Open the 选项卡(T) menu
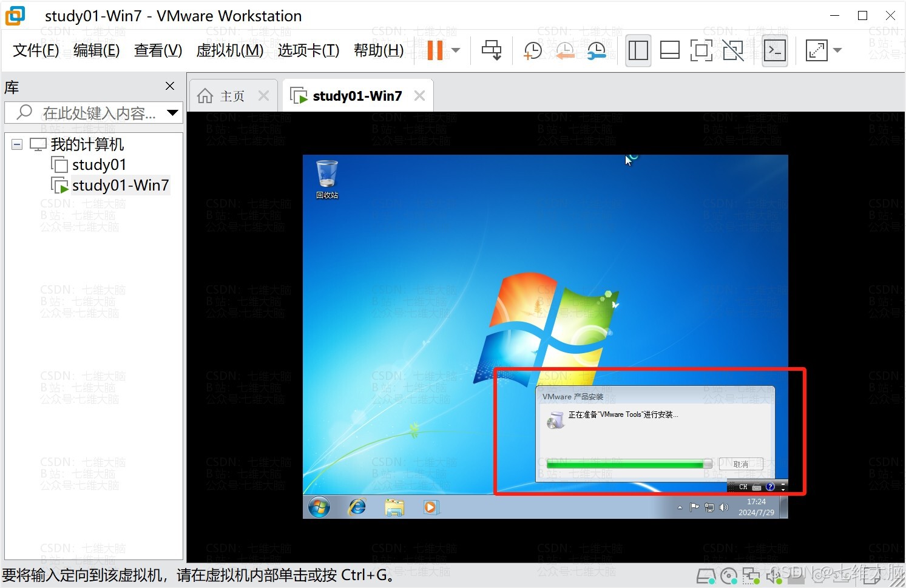The width and height of the screenshot is (906, 588). click(x=308, y=50)
